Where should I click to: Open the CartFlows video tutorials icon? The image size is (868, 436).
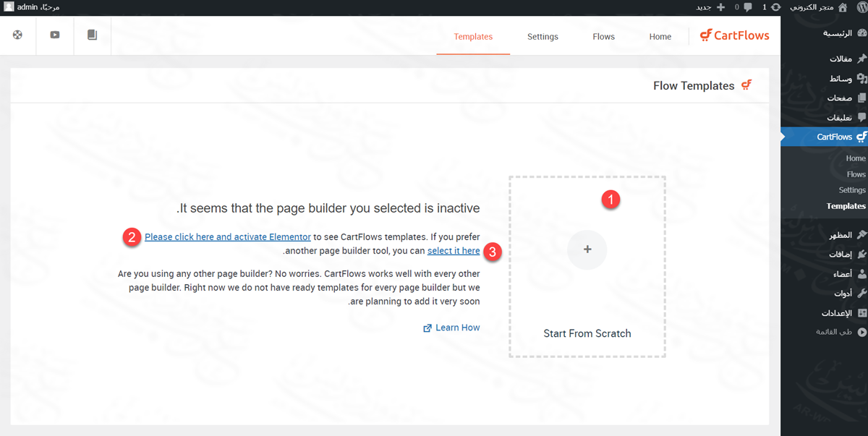click(55, 35)
